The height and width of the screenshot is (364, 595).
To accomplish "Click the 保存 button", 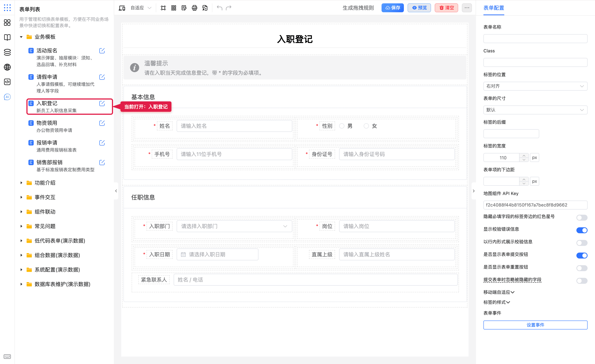I will tap(392, 8).
